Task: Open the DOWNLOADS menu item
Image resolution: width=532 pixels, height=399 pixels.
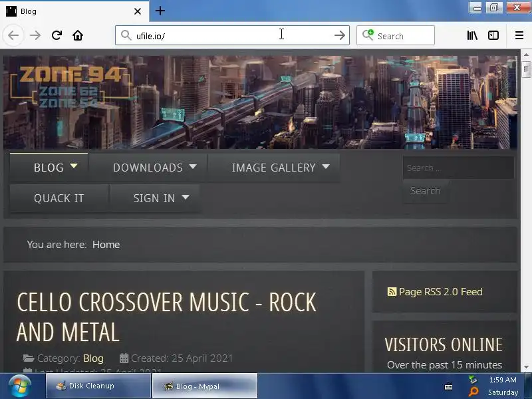Action: pyautogui.click(x=148, y=168)
